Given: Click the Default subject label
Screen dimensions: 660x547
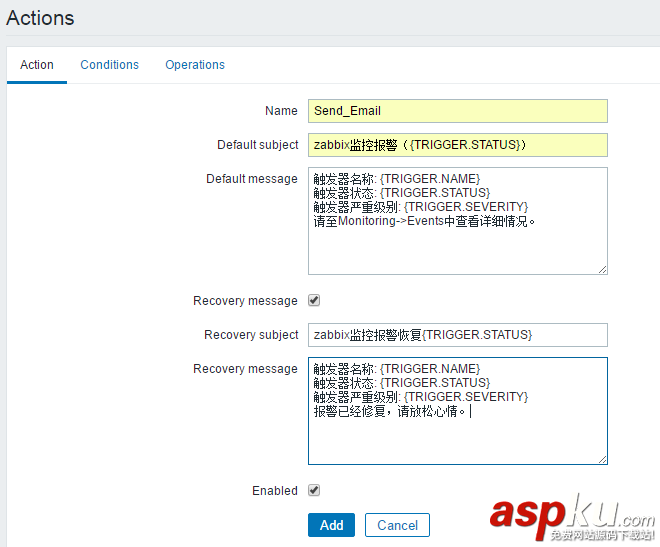Looking at the screenshot, I should (x=258, y=145).
